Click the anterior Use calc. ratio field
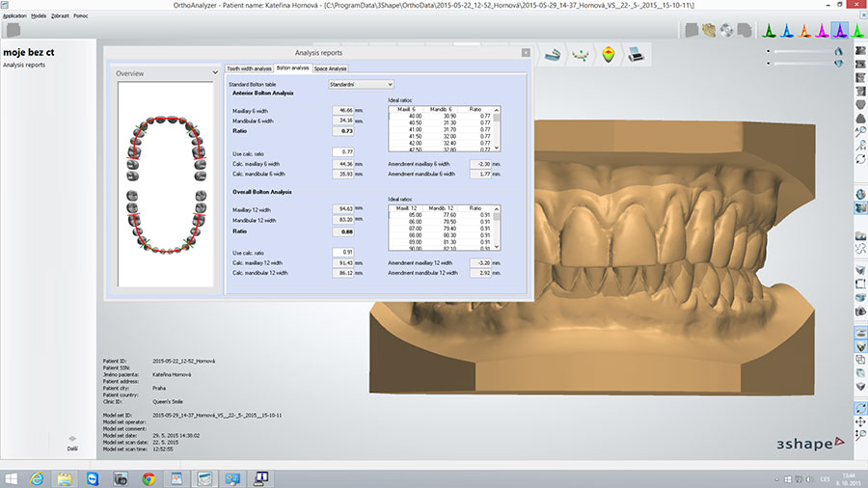868x488 pixels. (x=342, y=151)
